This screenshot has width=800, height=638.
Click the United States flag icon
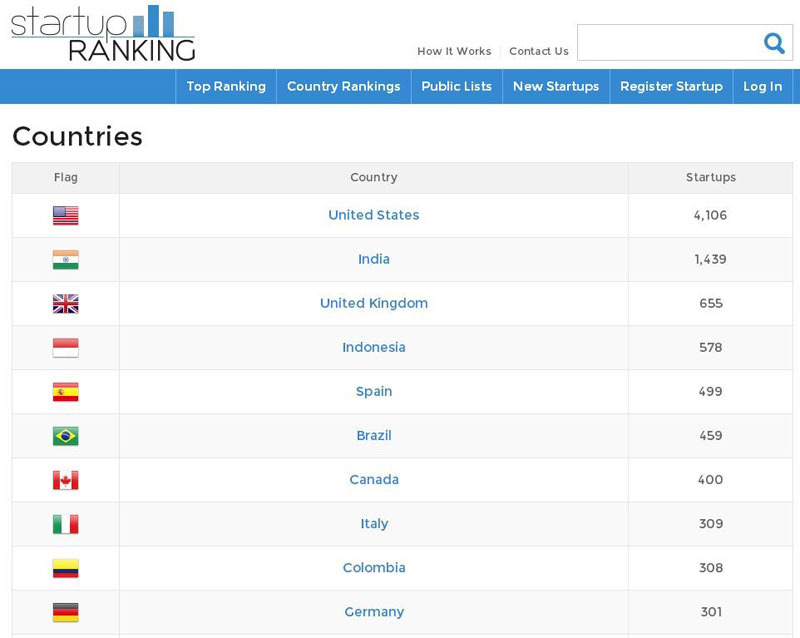(66, 215)
